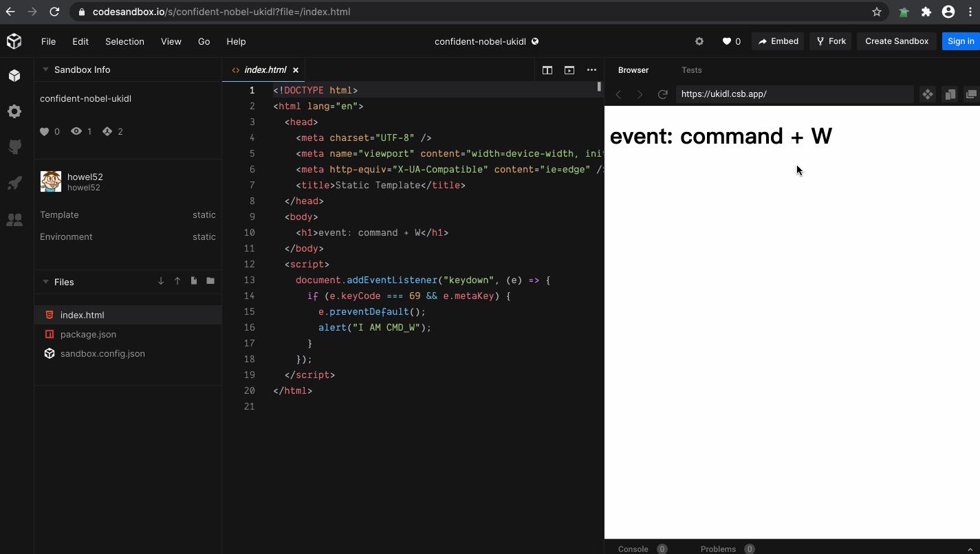Click the new file icon in Files

tap(194, 281)
